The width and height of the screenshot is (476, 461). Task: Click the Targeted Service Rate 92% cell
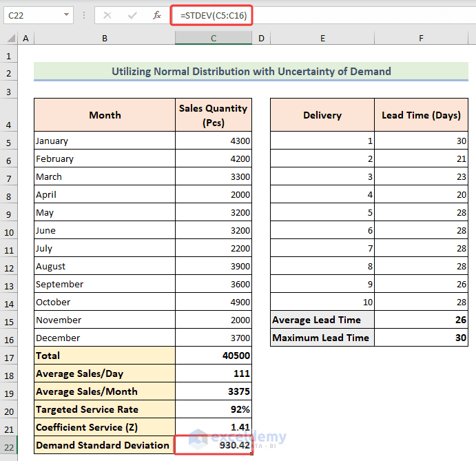click(214, 409)
